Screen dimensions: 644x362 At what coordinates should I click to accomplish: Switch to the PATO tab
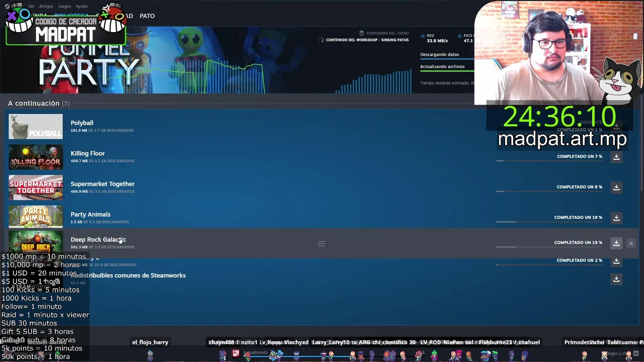point(147,16)
